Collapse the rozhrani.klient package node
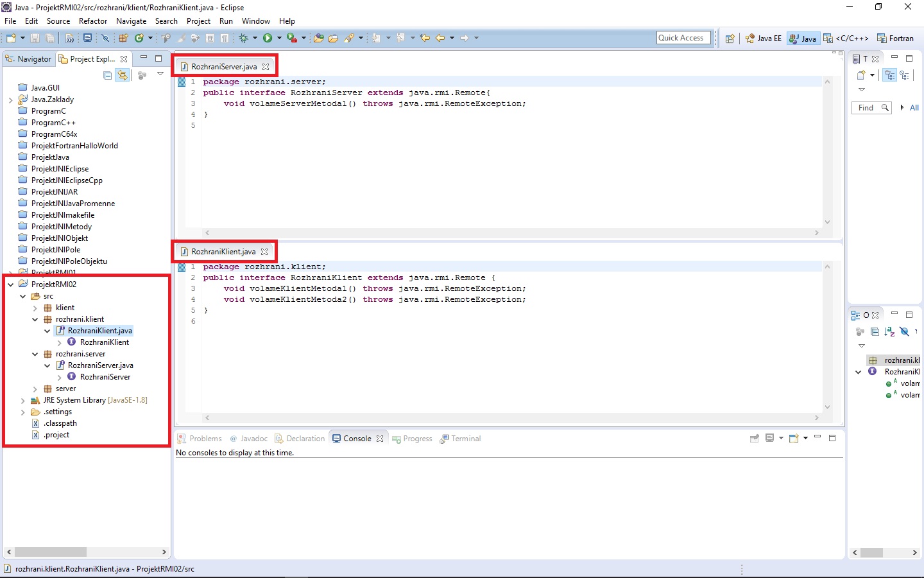Viewport: 924px width, 578px height. pos(35,319)
